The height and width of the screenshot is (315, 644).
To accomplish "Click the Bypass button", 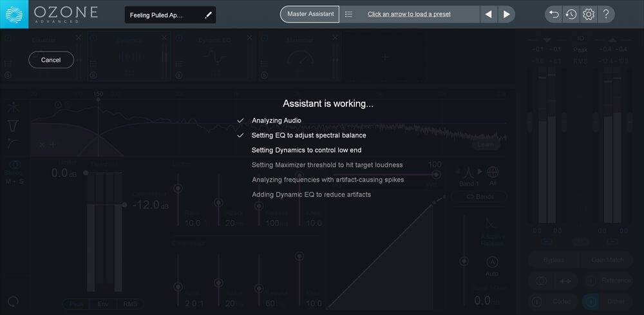I will 554,260.
